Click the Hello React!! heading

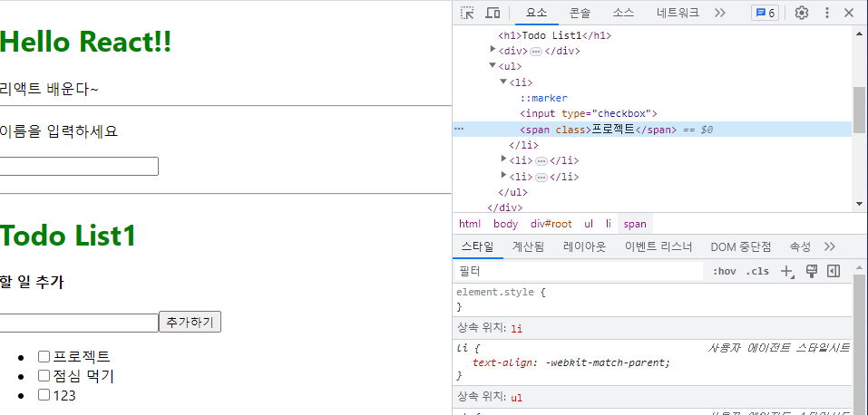pyautogui.click(x=86, y=42)
